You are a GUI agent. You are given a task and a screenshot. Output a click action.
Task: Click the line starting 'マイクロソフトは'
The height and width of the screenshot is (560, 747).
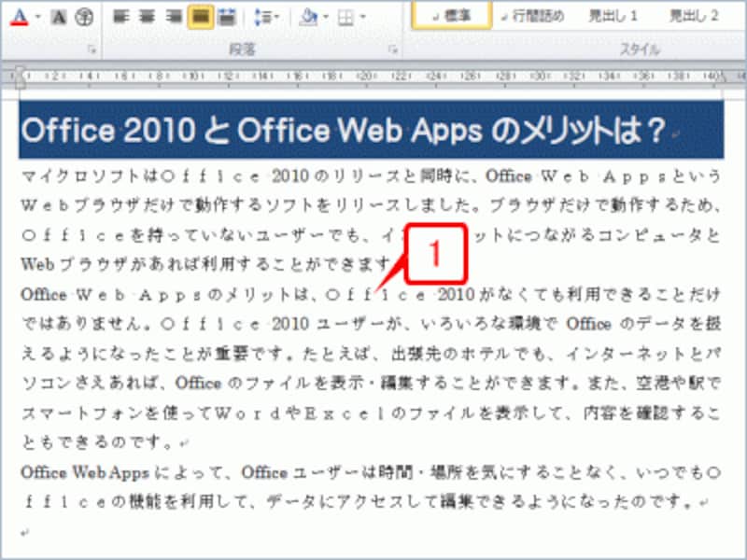tap(371, 176)
